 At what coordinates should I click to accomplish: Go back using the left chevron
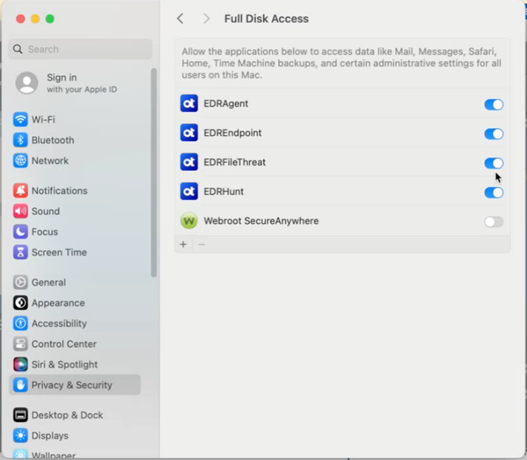click(x=180, y=18)
